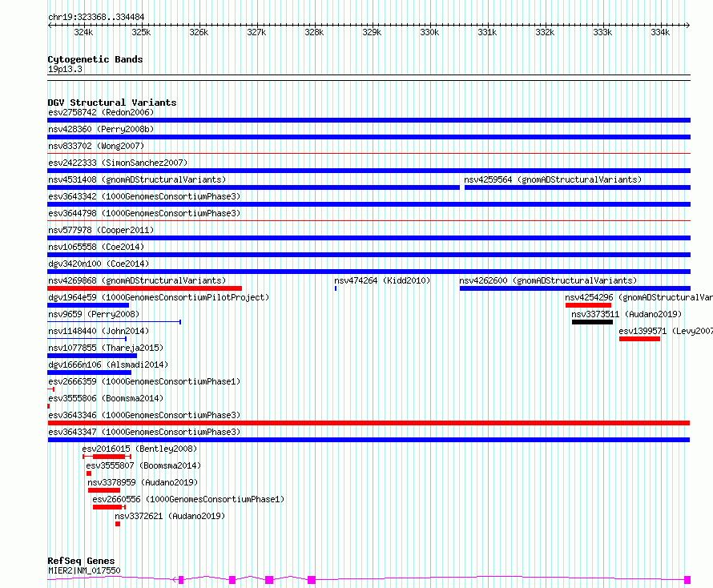This screenshot has width=713, height=588.
Task: Select the black nsv3373511 (Audano2019) bar
Action: tap(592, 322)
